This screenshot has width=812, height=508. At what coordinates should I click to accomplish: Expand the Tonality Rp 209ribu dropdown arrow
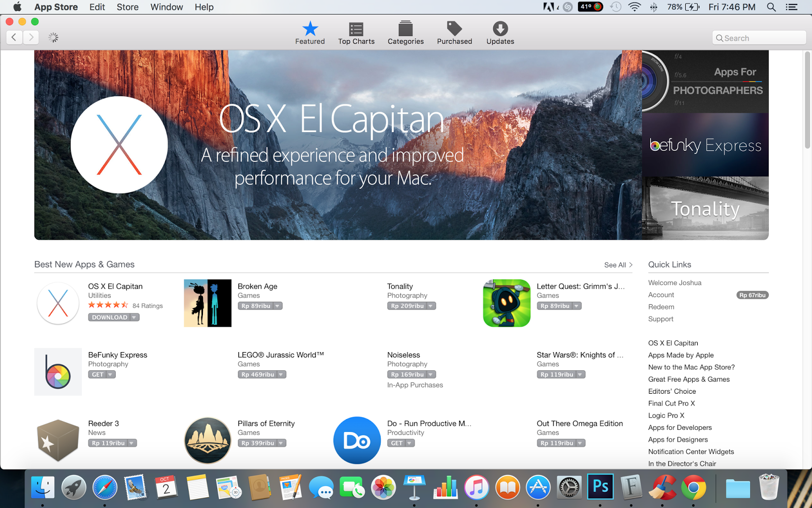[x=430, y=306]
